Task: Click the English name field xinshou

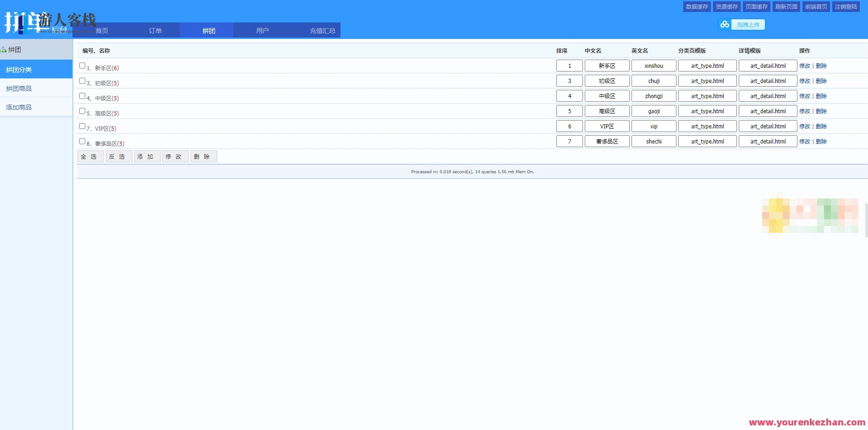Action: point(654,66)
